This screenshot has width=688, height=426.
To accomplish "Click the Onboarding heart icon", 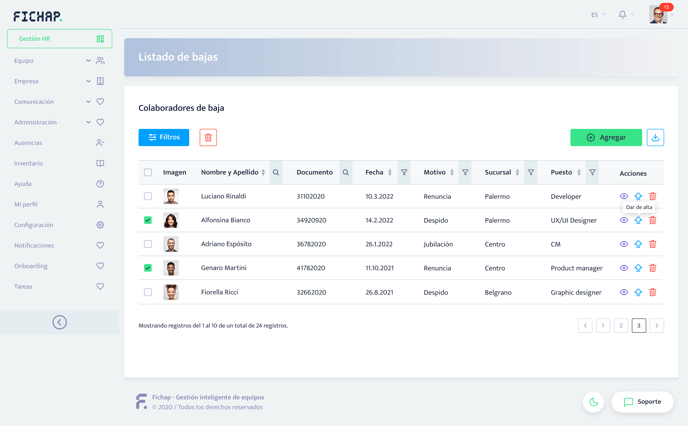I will (x=100, y=266).
